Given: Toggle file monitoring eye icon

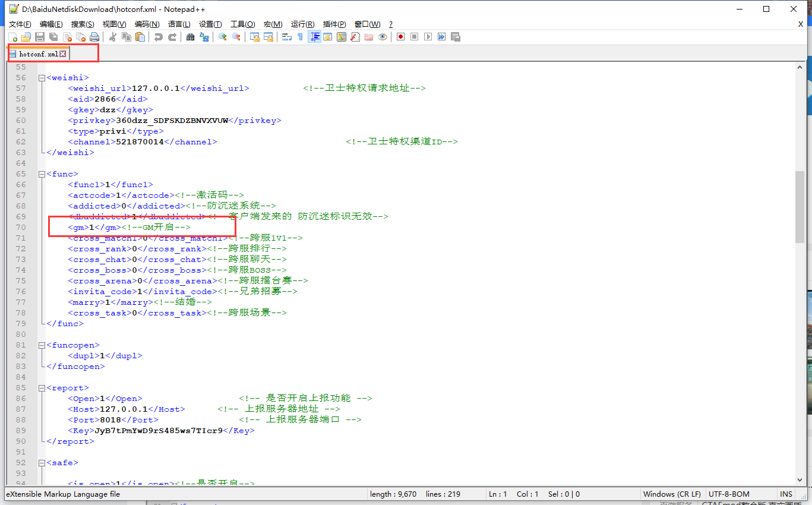Looking at the screenshot, I should [x=382, y=37].
